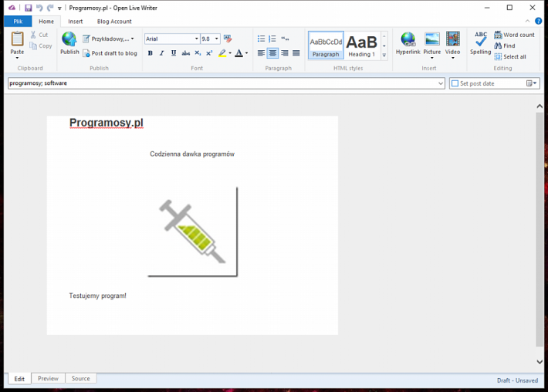Expand the HTML styles gallery
Viewport: 548px width, 392px height.
point(384,56)
